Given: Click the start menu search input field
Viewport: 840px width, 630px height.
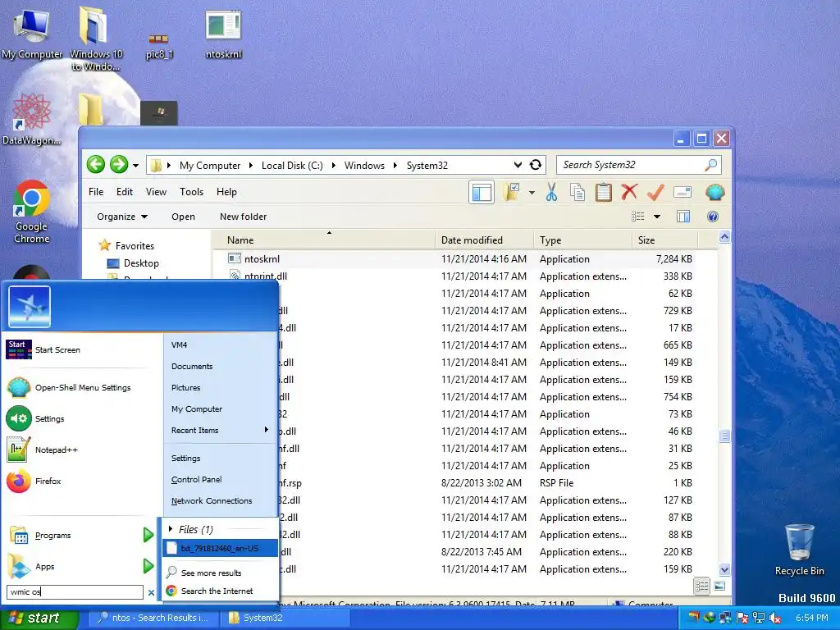Looking at the screenshot, I should tap(75, 592).
